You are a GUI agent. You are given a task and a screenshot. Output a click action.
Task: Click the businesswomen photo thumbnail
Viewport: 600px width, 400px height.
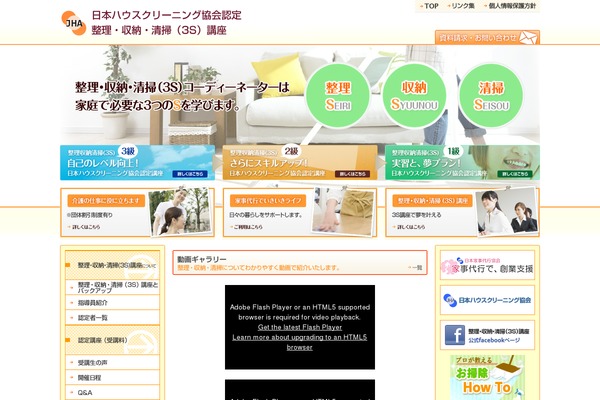coord(507,211)
